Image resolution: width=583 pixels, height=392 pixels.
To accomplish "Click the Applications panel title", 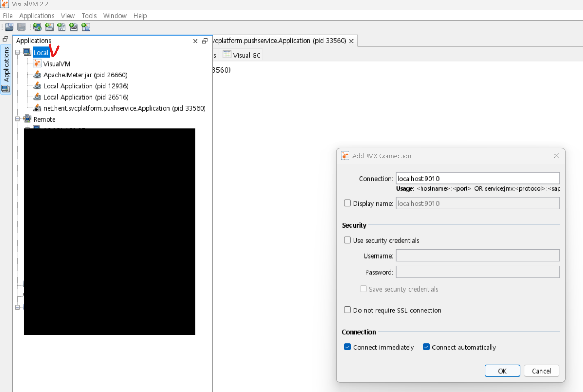I will point(33,41).
